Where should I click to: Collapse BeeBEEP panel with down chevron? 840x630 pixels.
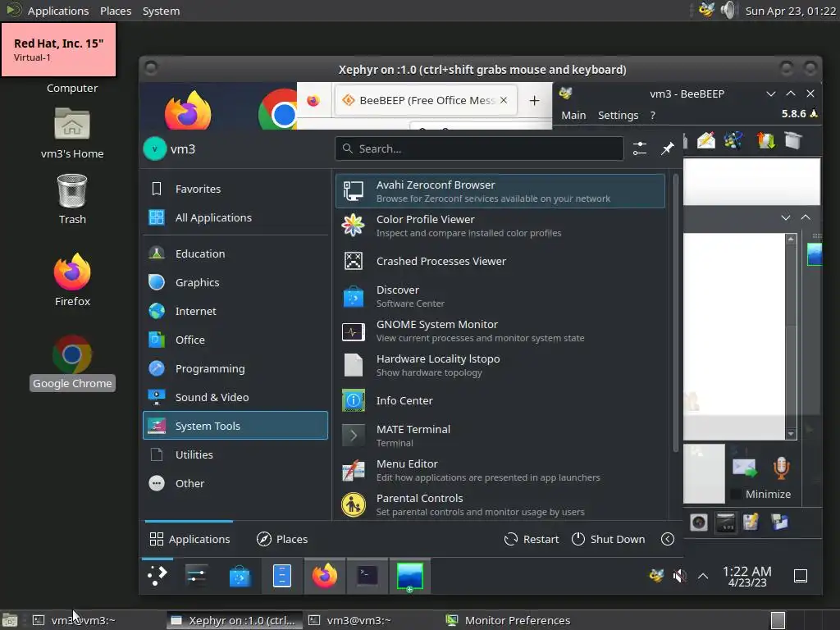point(785,217)
